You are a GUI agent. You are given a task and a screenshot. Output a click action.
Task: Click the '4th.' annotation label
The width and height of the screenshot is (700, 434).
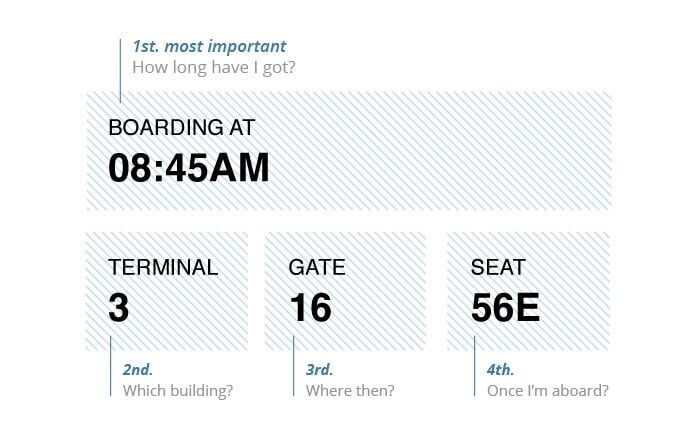[x=500, y=370]
